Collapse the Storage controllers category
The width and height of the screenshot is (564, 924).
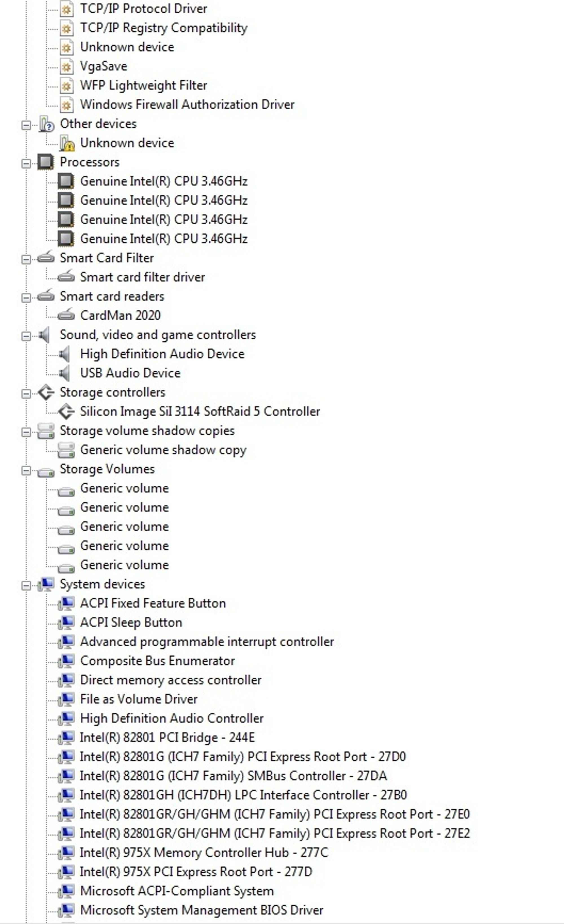tap(26, 394)
